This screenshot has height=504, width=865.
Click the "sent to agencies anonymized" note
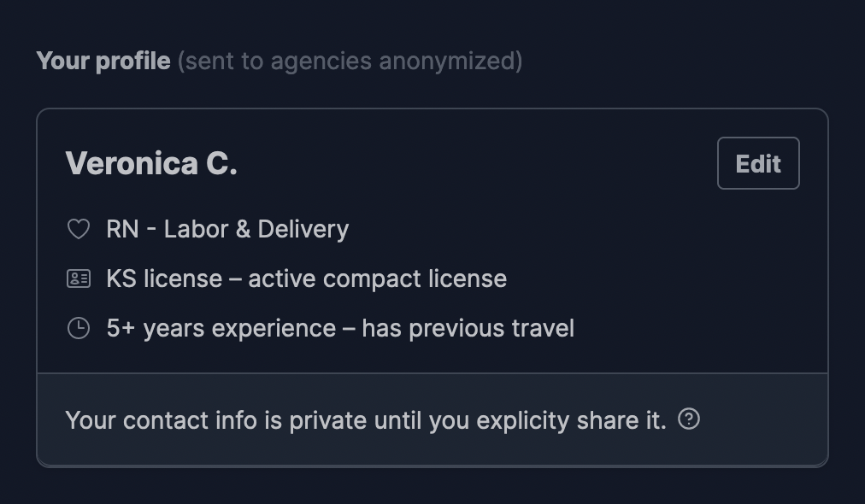pos(350,62)
